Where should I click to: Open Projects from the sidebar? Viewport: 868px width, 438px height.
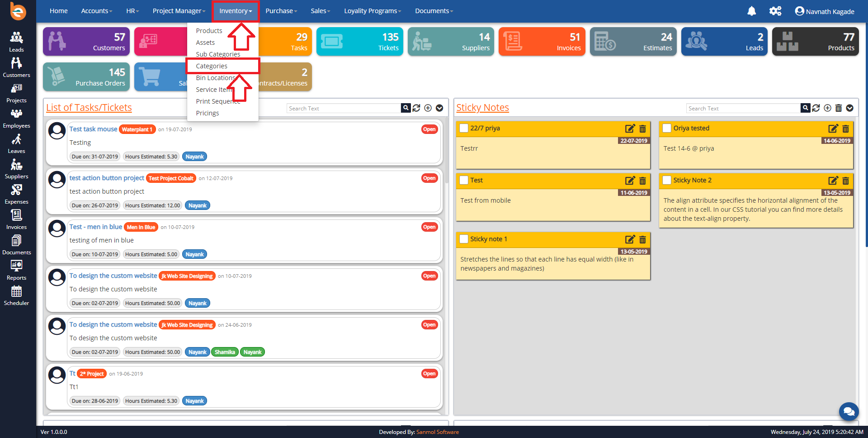17,92
